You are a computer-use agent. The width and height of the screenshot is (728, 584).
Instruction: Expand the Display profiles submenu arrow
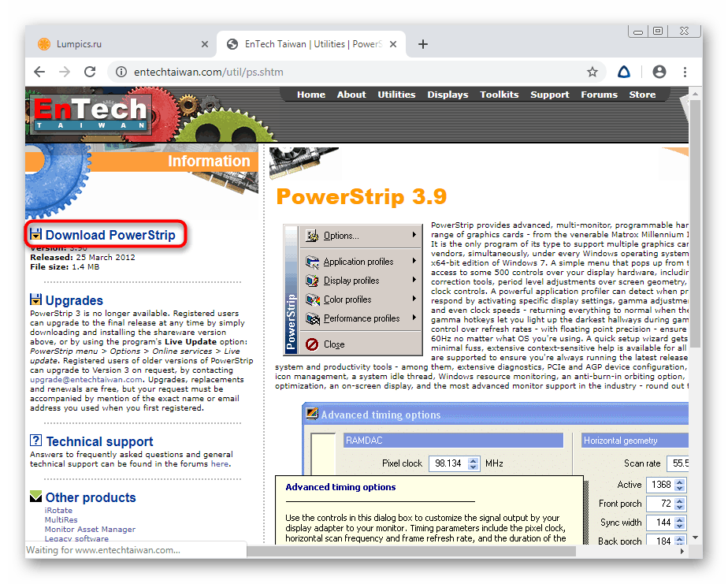pos(414,280)
